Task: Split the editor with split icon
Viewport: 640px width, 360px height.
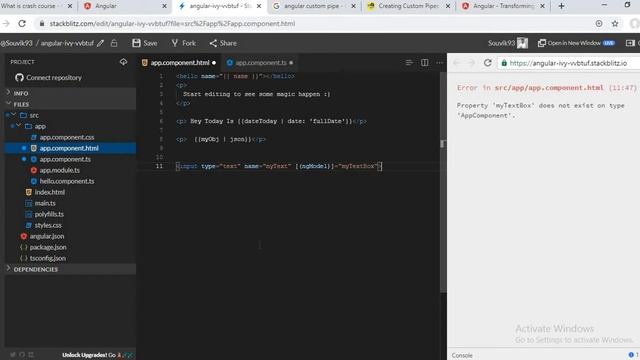Action: click(x=424, y=62)
